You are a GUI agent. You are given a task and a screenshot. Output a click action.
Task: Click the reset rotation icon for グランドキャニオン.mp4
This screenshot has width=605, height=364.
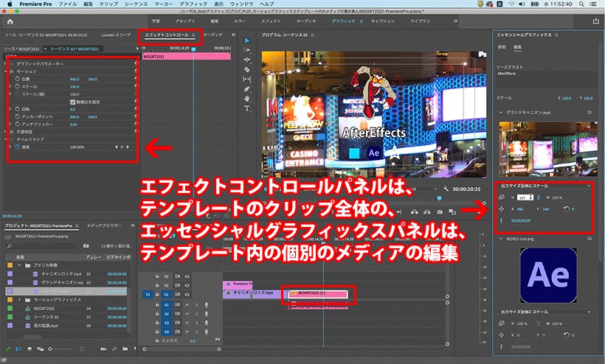click(567, 209)
